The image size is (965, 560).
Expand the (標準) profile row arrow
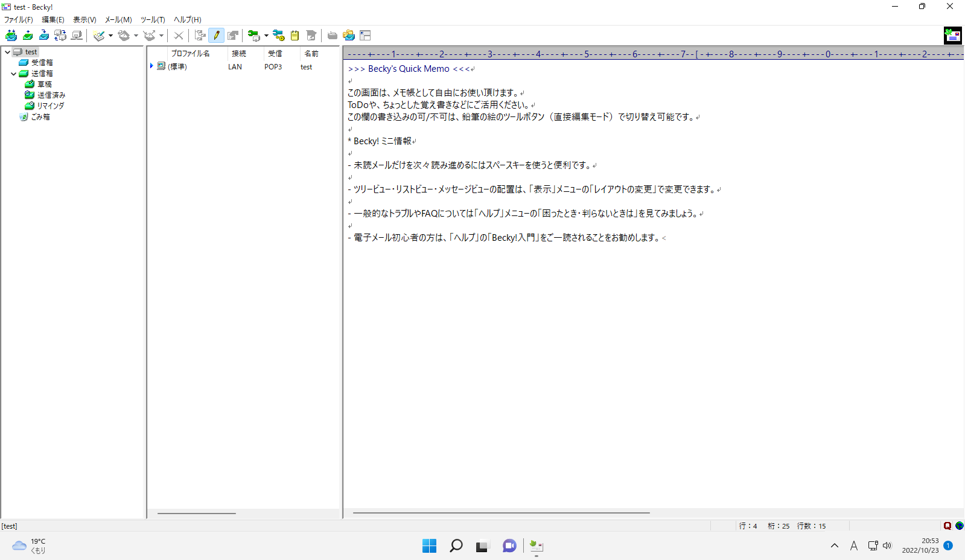click(151, 66)
